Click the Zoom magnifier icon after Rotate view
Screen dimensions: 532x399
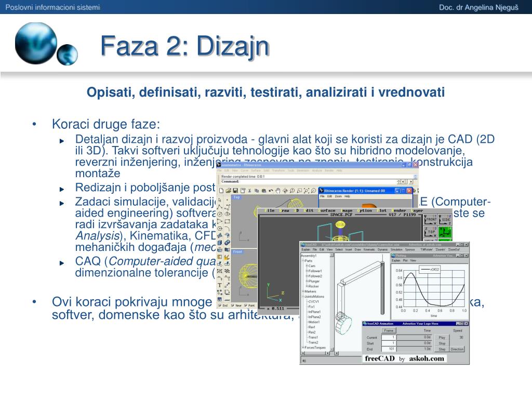[292, 191]
